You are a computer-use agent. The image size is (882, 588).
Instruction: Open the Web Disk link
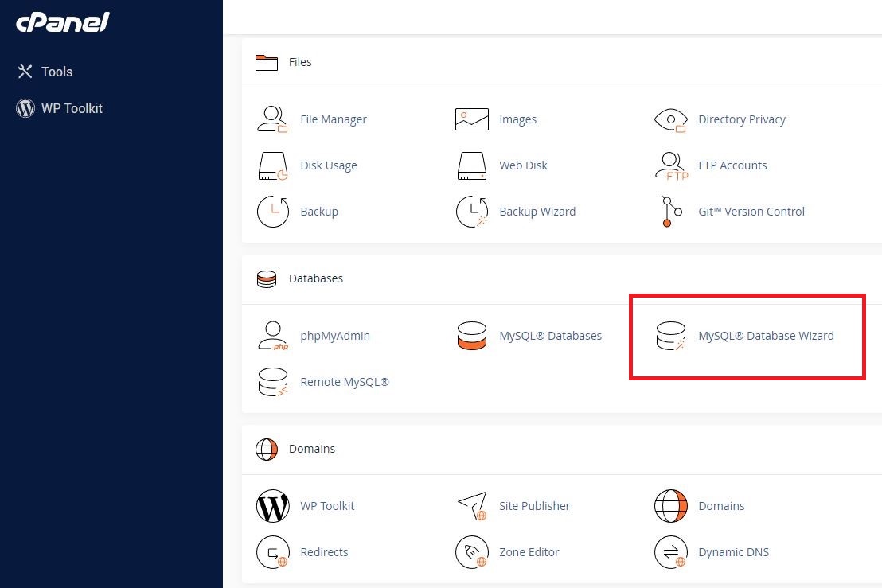point(523,165)
